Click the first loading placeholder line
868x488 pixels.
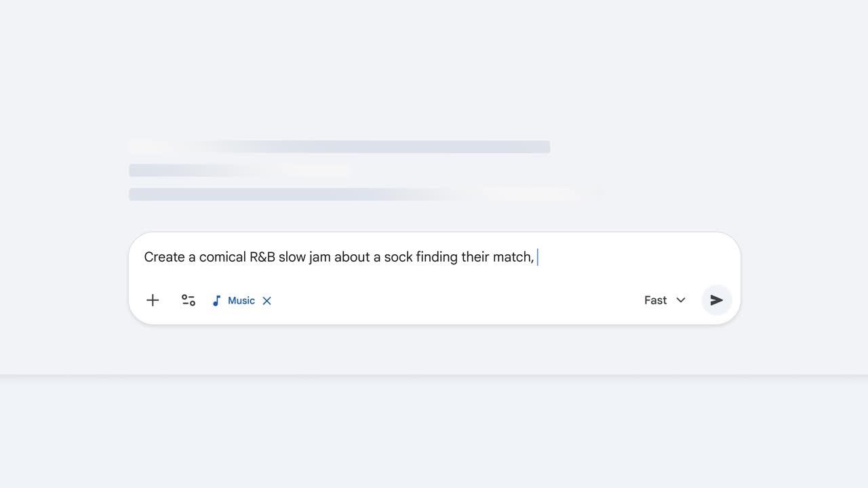tap(339, 147)
